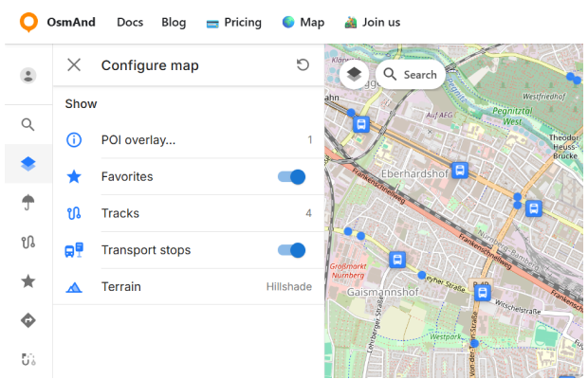Open the search icon in left sidebar
The width and height of the screenshot is (588, 379).
28,124
